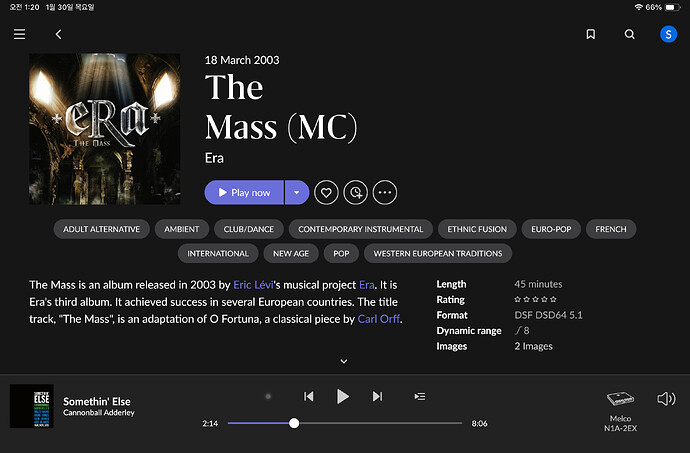Open the Era link in the description
Screen dimensions: 690x453
367,285
